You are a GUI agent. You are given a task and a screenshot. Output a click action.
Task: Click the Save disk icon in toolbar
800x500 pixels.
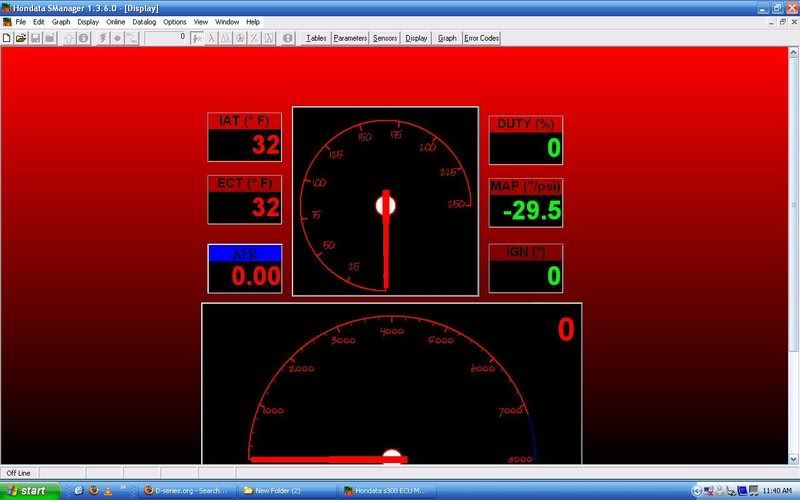tap(36, 38)
